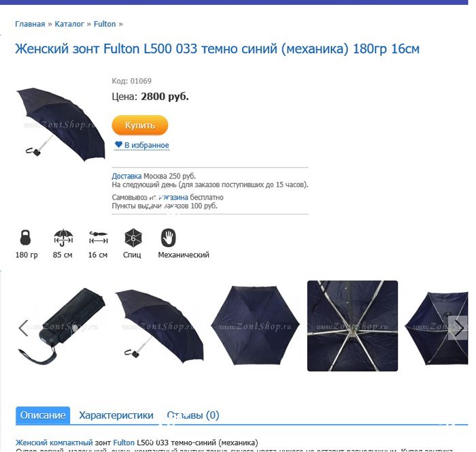Select the folded umbrella thumbnail
This screenshot has width=476, height=452.
pos(62,326)
